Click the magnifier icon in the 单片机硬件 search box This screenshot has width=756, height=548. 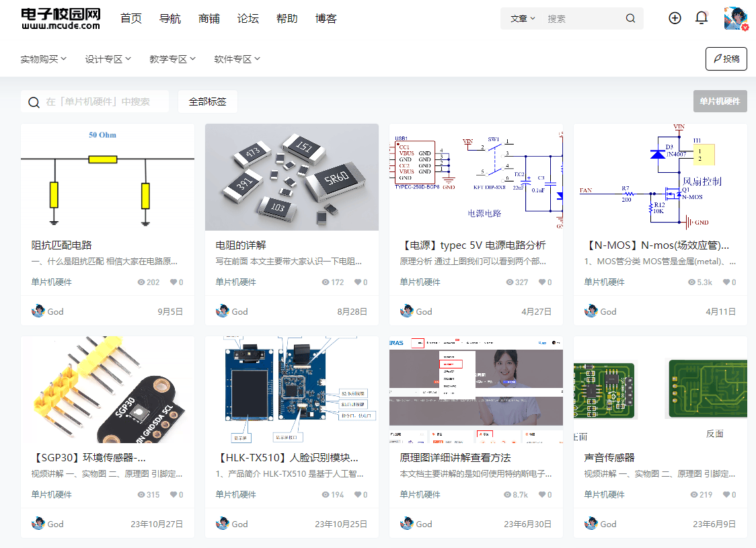34,102
